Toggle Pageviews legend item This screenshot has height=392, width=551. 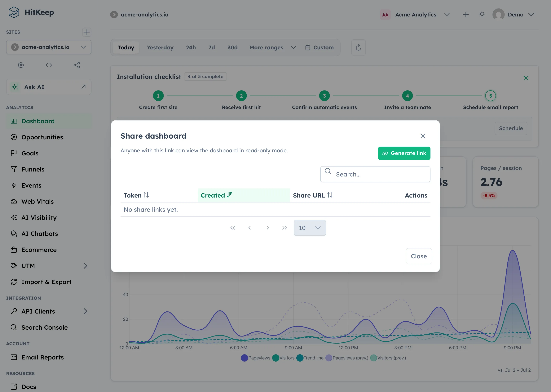(256, 358)
